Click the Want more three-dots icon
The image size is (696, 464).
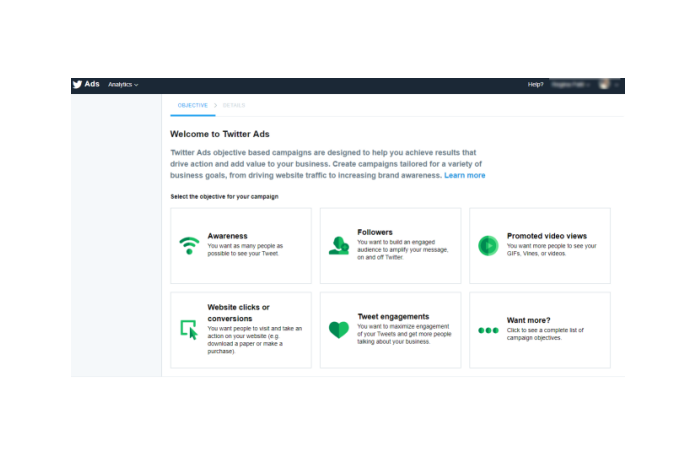pyautogui.click(x=487, y=329)
